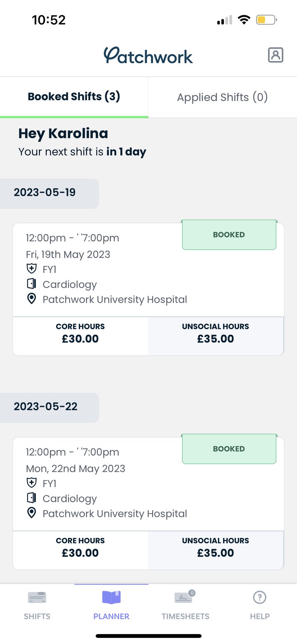Tap the 2023-05-19 date header

coord(45,192)
